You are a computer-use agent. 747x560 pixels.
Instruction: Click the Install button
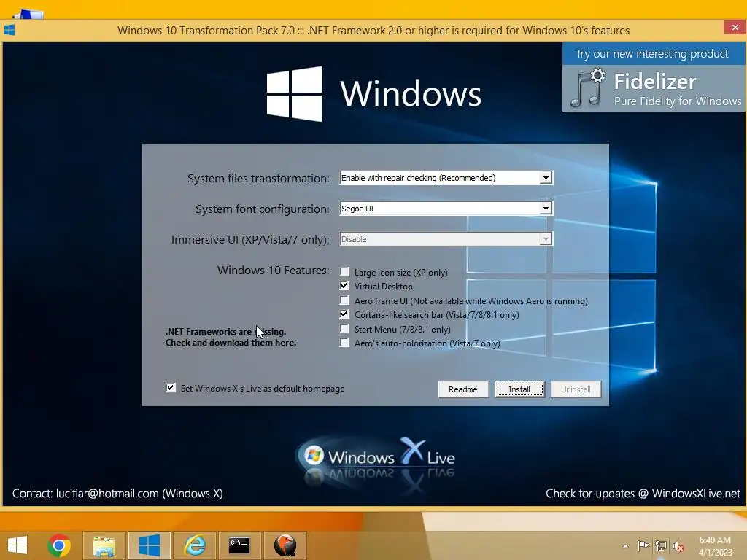click(x=519, y=389)
